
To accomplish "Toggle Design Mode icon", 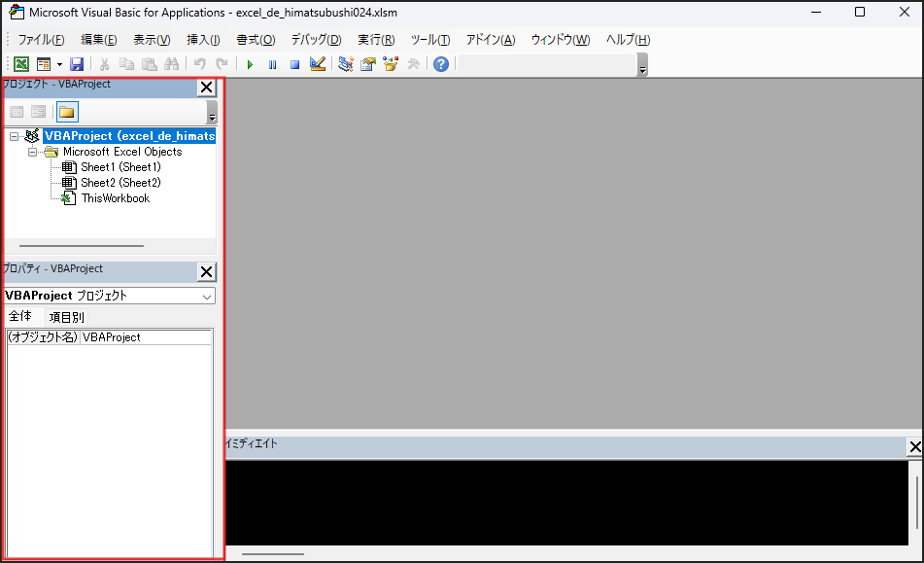I will (x=318, y=64).
